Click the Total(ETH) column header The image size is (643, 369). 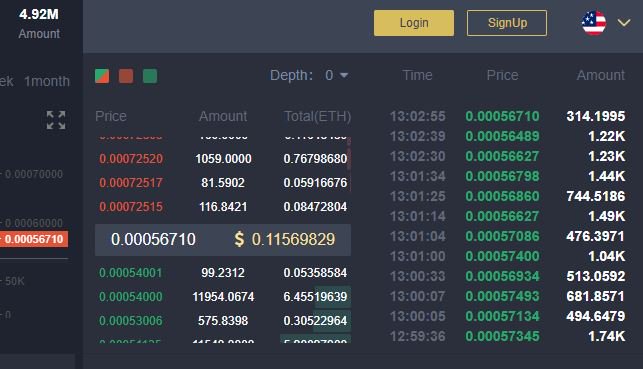click(317, 116)
